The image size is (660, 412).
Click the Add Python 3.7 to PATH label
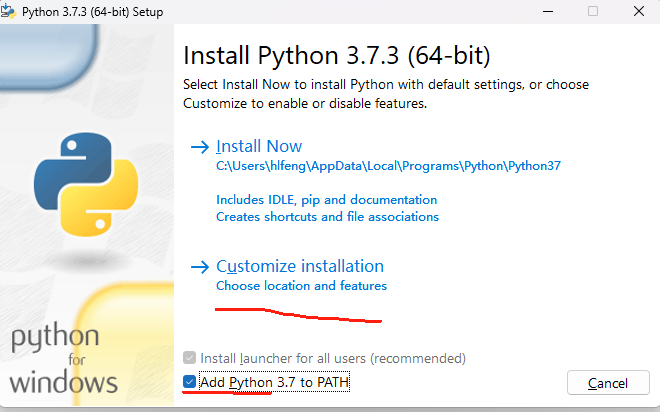[x=274, y=382]
